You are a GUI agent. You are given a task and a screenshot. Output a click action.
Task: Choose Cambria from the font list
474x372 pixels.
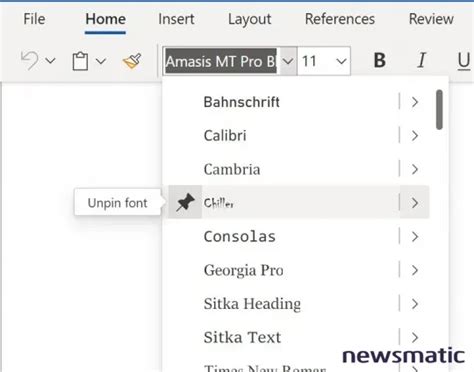(232, 169)
